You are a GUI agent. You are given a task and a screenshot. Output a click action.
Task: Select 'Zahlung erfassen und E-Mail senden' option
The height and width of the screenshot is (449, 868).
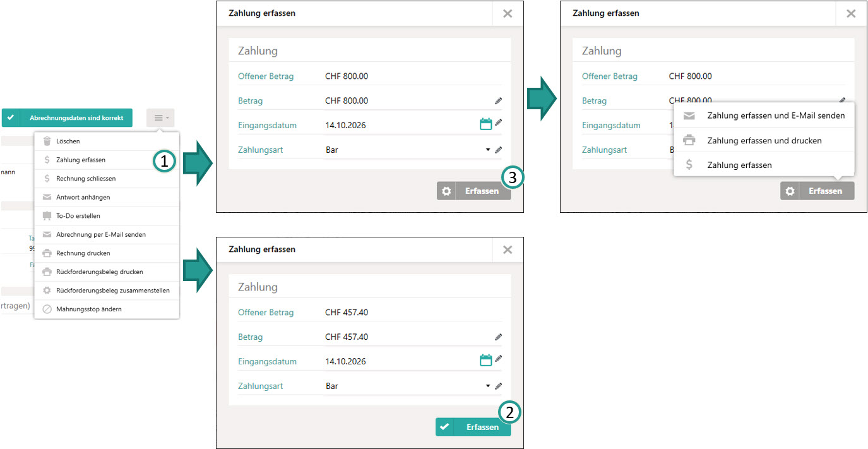pyautogui.click(x=764, y=116)
